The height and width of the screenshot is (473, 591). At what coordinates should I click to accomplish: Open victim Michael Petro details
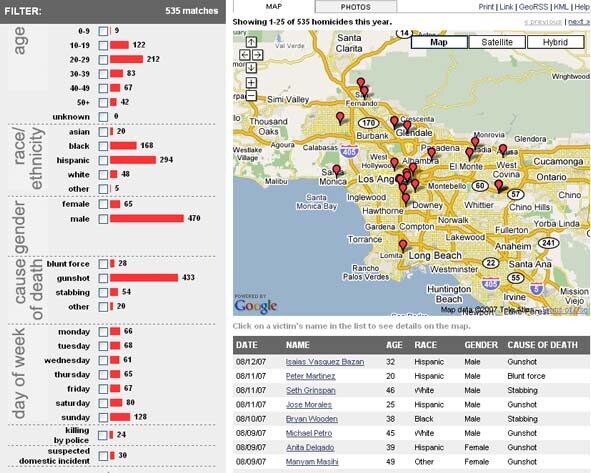tap(309, 433)
